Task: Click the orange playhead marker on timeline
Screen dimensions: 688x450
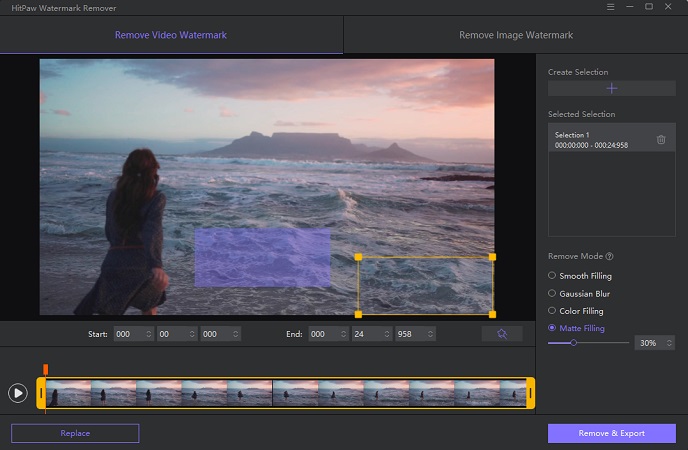Action: (45, 369)
